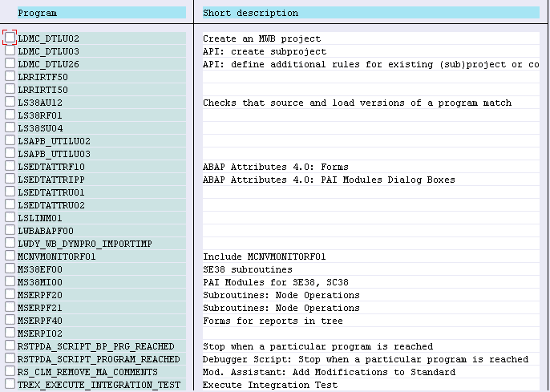This screenshot has width=550, height=392.
Task: Click the Program column header
Action: coord(102,13)
